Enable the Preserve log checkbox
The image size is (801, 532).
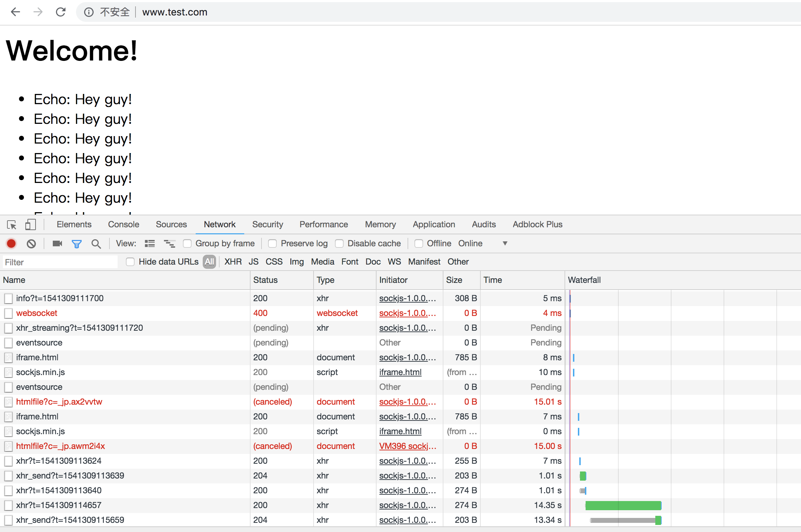tap(272, 243)
